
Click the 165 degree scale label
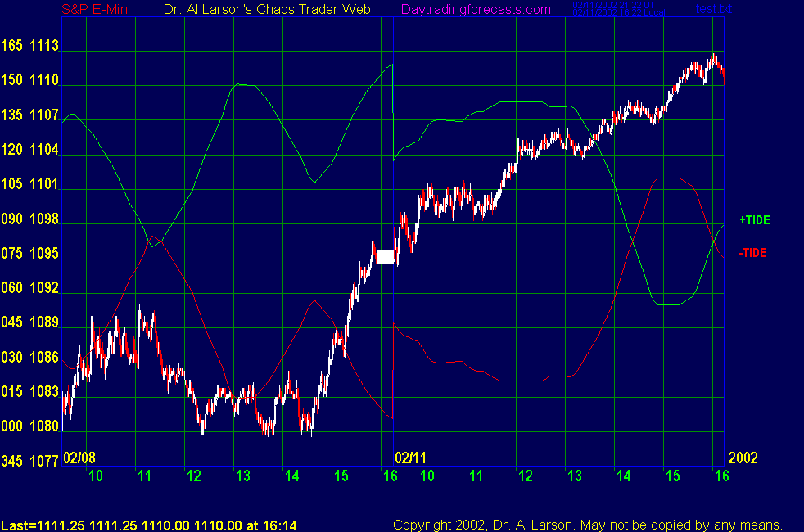click(12, 46)
